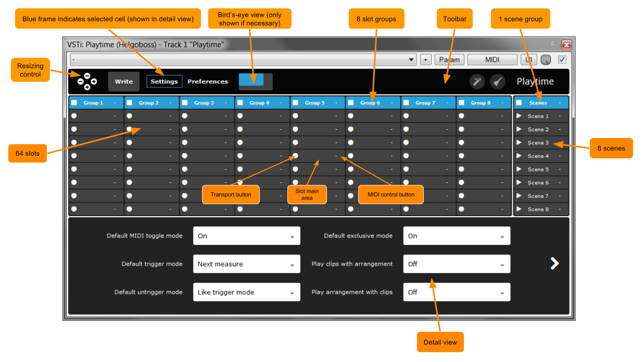The height and width of the screenshot is (362, 644).
Task: Click transport circle of Group 7 slot in Scene 3 row
Action: [406, 142]
